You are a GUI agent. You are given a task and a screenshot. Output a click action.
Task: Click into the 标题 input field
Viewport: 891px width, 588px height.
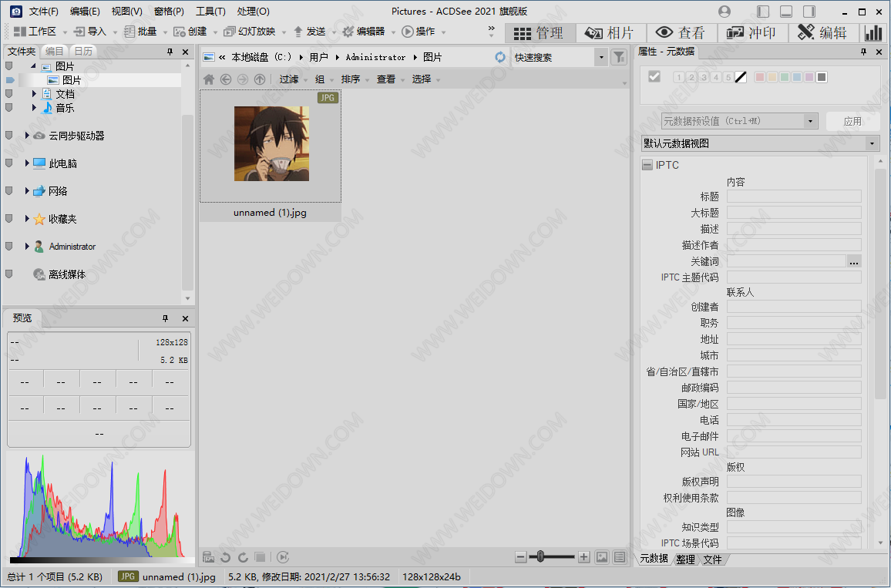point(794,197)
